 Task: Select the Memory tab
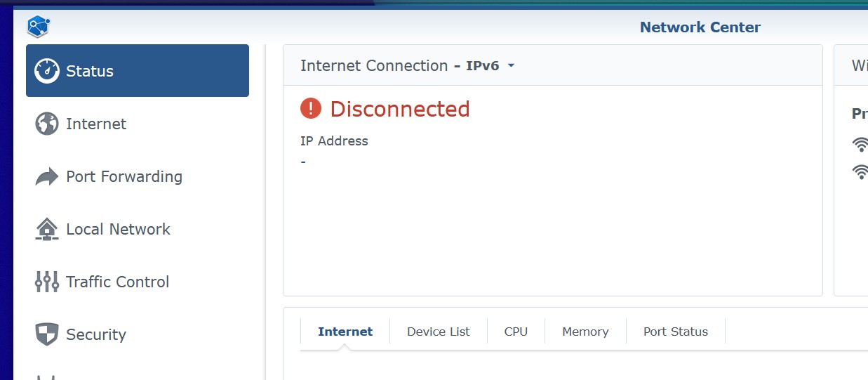[585, 332]
